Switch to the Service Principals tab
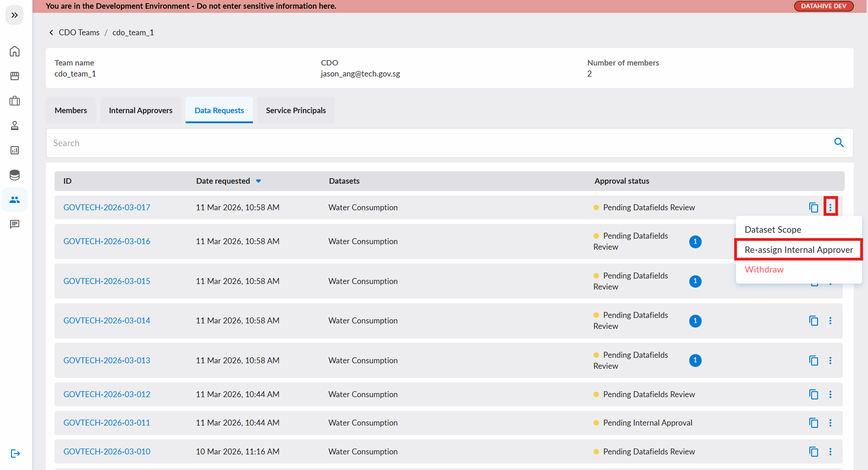The height and width of the screenshot is (470, 868). [296, 110]
